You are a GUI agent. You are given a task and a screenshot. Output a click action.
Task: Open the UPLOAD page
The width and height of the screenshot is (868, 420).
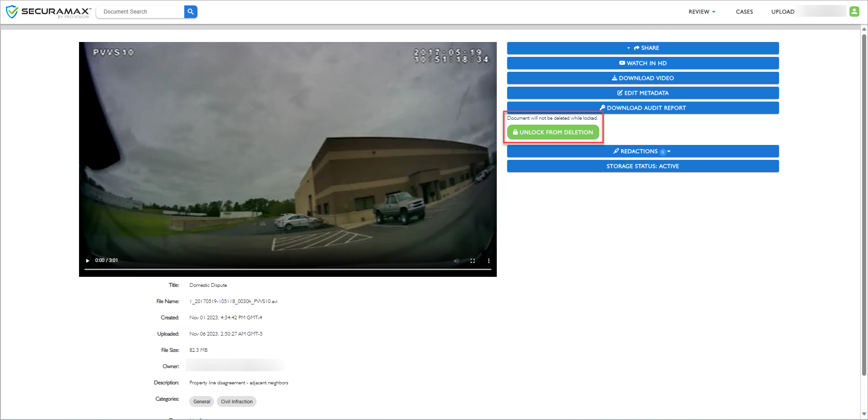coord(783,12)
